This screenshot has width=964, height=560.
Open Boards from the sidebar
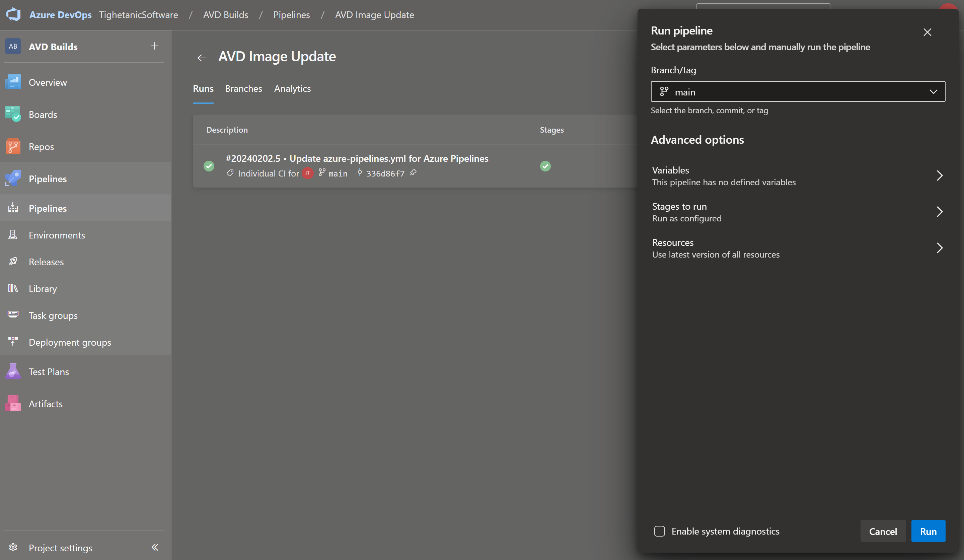[43, 114]
